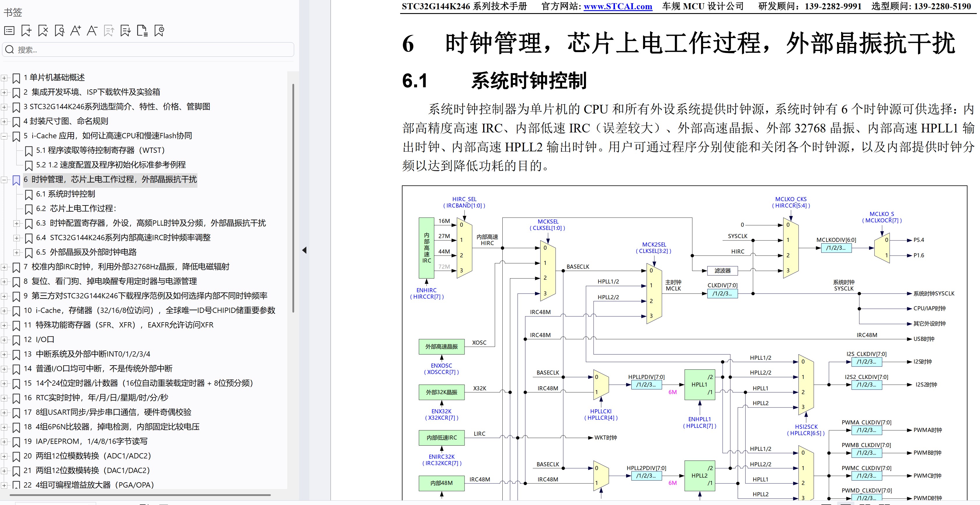The width and height of the screenshot is (980, 505).
Task: Click the add bookmark icon
Action: coord(26,31)
